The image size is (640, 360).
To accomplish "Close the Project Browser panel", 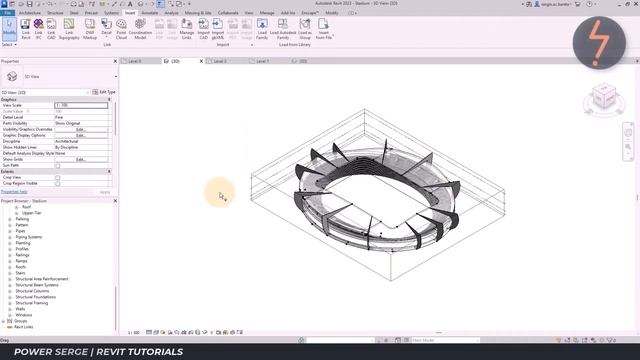I will [115, 201].
